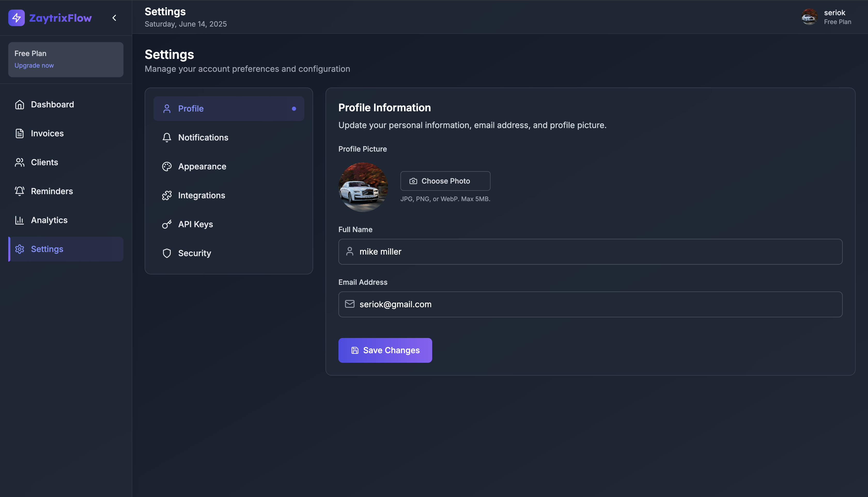Click the Upgrade now link
This screenshot has height=497, width=868.
(x=34, y=65)
